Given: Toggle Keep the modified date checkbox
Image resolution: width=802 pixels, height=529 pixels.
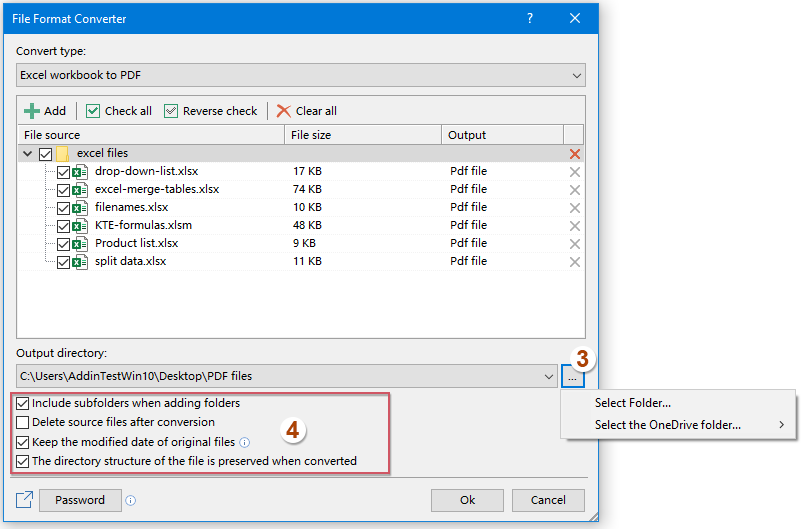Looking at the screenshot, I should point(23,442).
